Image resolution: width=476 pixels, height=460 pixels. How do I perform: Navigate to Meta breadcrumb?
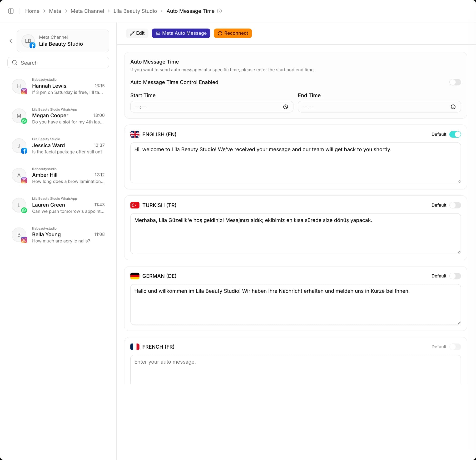click(55, 11)
